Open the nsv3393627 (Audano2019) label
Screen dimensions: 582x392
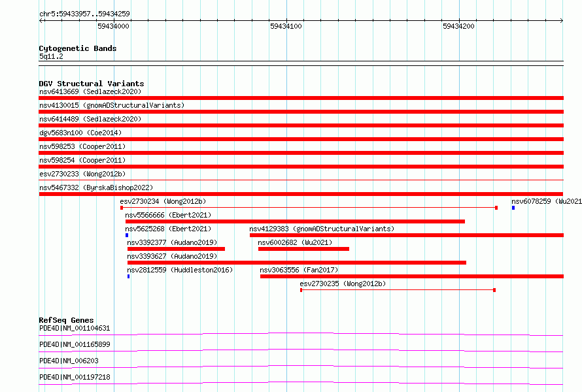coord(172,256)
